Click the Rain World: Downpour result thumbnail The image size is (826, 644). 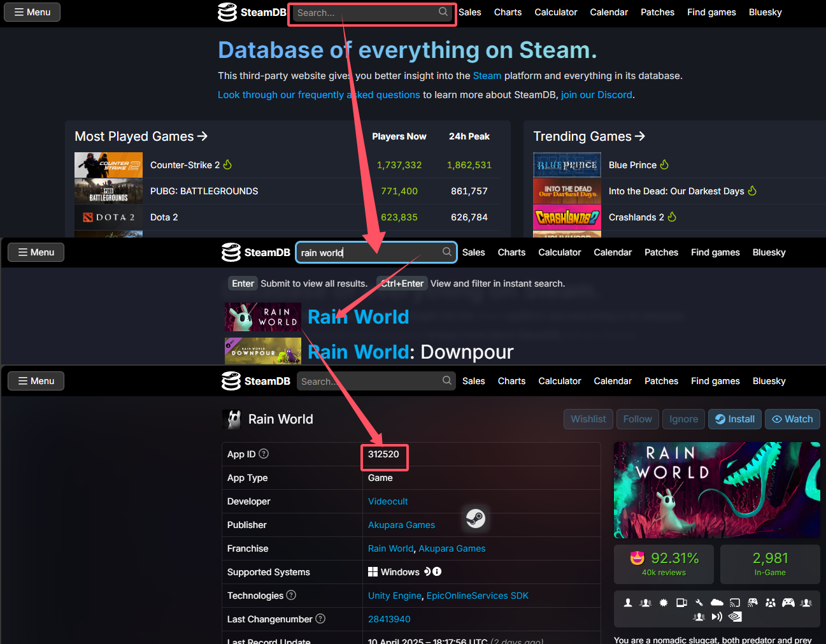pyautogui.click(x=263, y=351)
